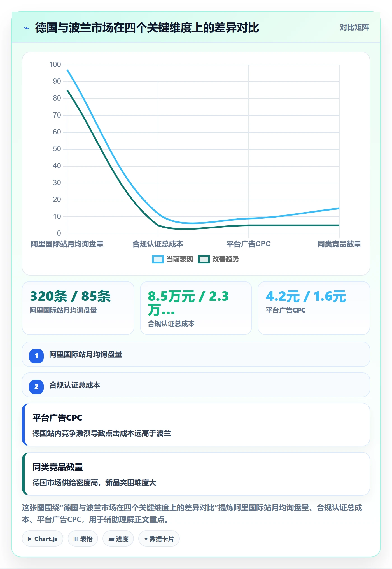Click the description 德国站内竞争激烈导致点击成本远高于波兰
392x569 pixels.
click(102, 433)
